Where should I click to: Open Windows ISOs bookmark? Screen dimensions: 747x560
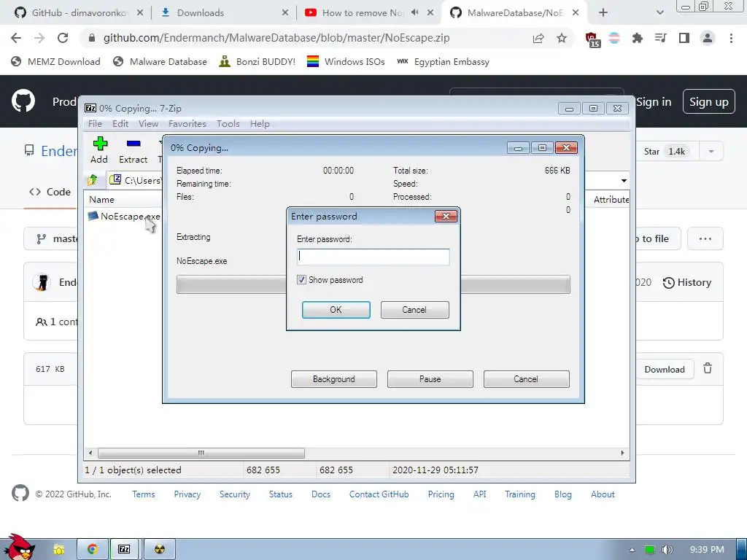[346, 61]
